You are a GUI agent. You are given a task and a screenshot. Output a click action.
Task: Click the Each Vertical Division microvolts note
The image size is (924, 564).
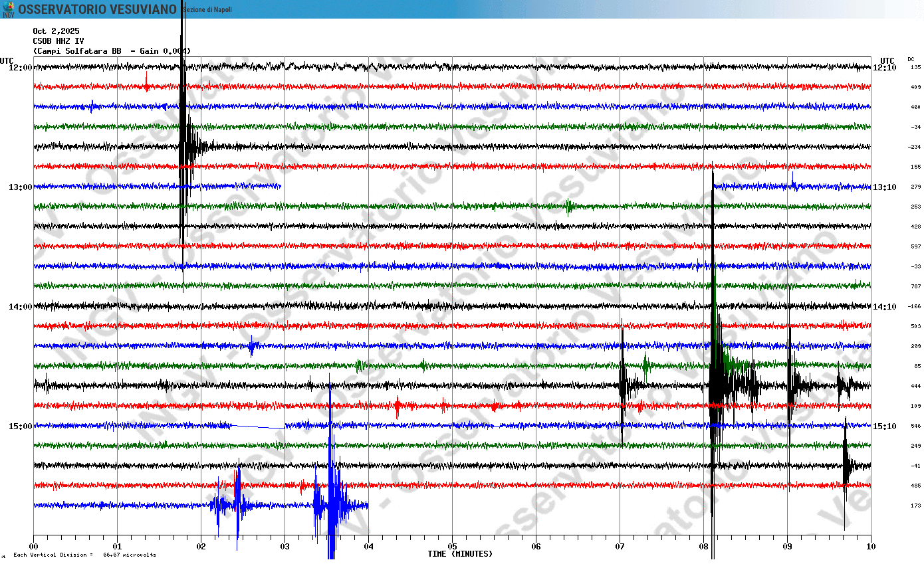pyautogui.click(x=84, y=555)
